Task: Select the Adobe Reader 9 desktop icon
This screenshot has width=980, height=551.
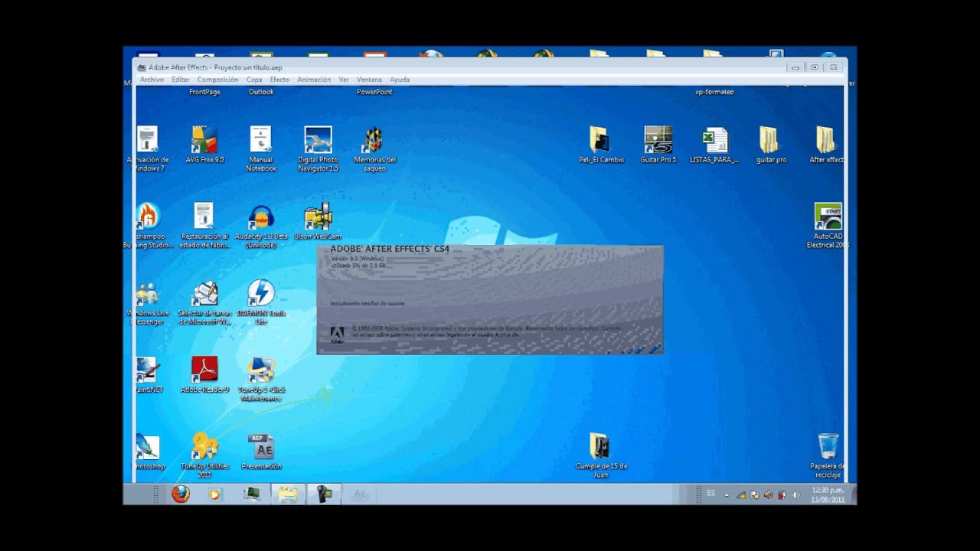Action: pos(204,375)
